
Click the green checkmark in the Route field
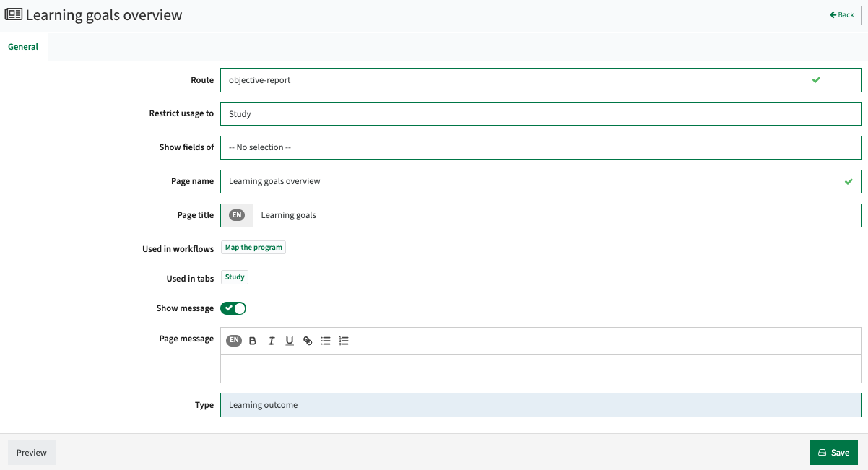click(816, 80)
